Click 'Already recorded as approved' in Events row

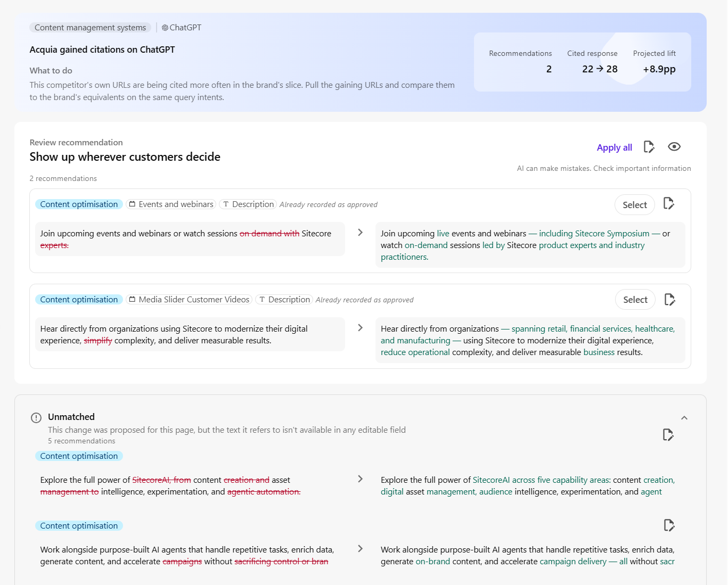[329, 204]
